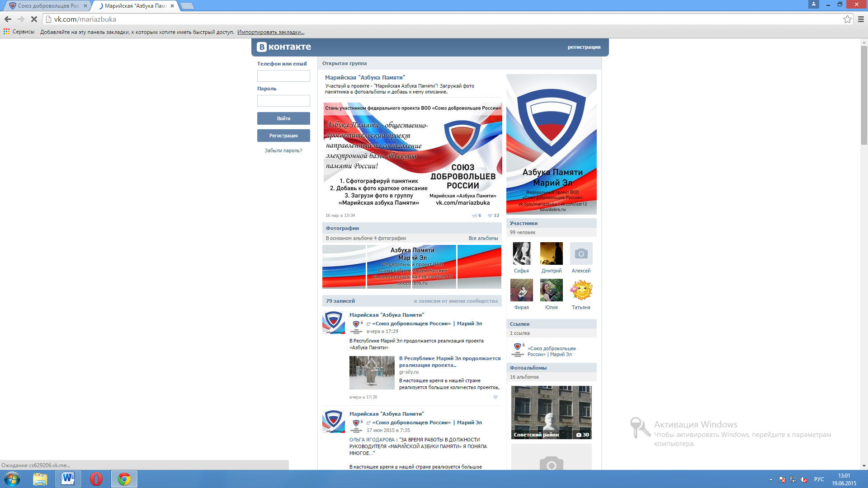868x488 pixels.
Task: Open «Союз добровольцев России» | Марий Эл link in Ссылки
Action: coord(552,352)
